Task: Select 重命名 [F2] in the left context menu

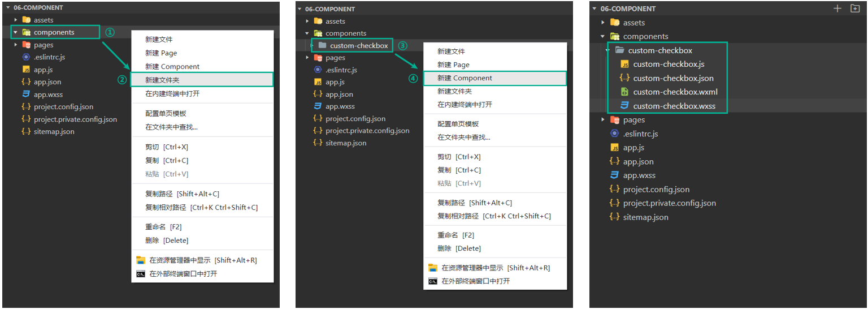Action: (x=163, y=227)
